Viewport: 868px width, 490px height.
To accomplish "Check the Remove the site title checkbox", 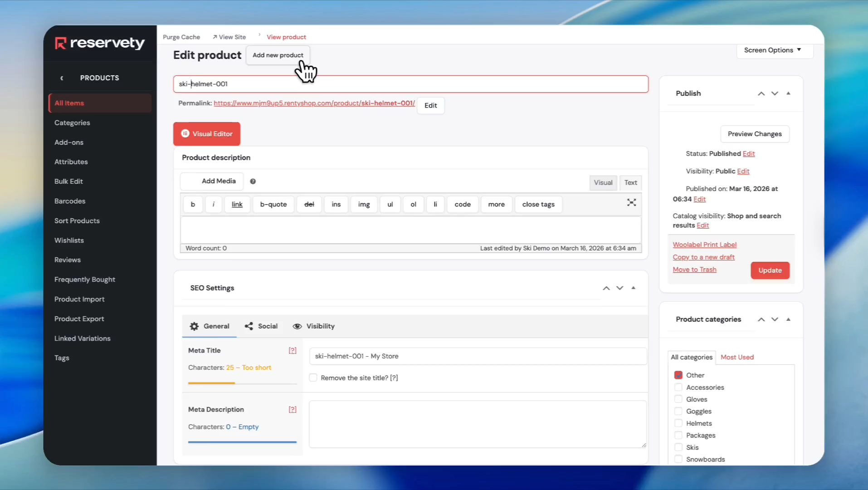I will click(x=313, y=377).
